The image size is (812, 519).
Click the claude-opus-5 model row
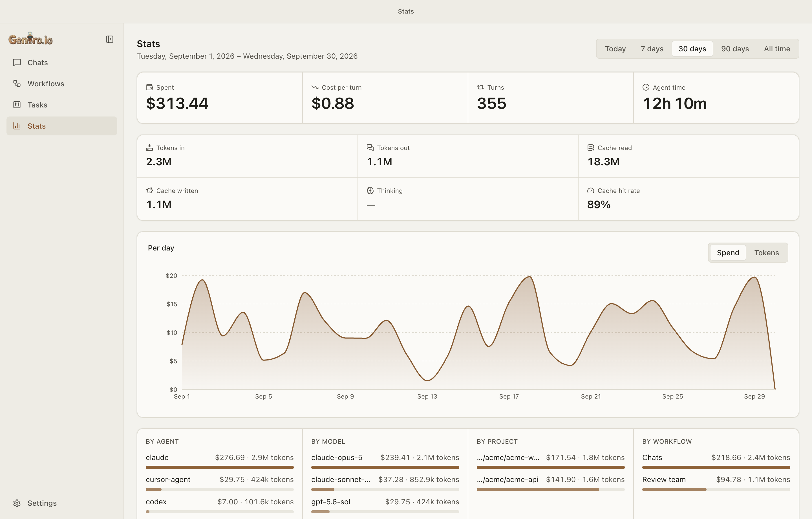(x=385, y=461)
